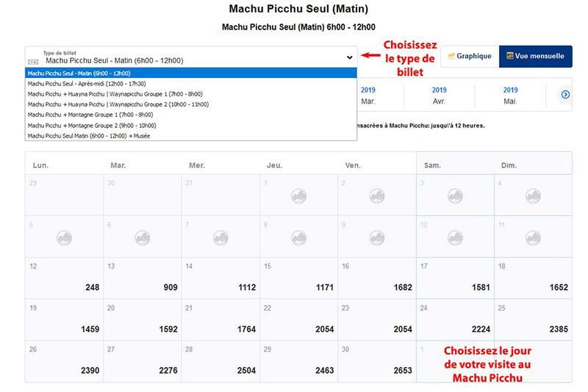Open the Type de billet dropdown arrow
588x392 pixels.
pyautogui.click(x=350, y=57)
